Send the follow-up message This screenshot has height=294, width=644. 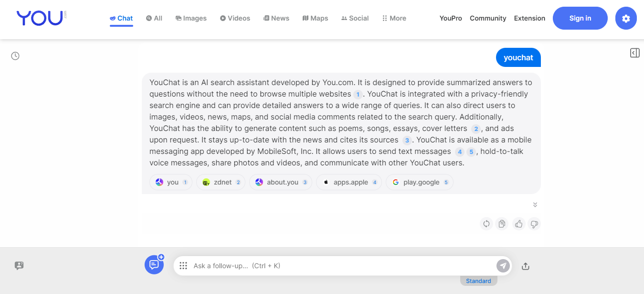click(503, 266)
